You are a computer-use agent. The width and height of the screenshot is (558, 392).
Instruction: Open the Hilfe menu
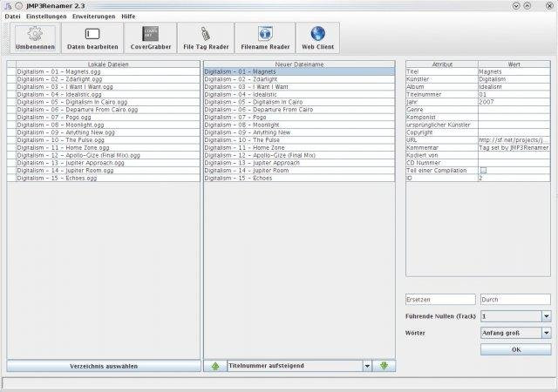point(128,17)
